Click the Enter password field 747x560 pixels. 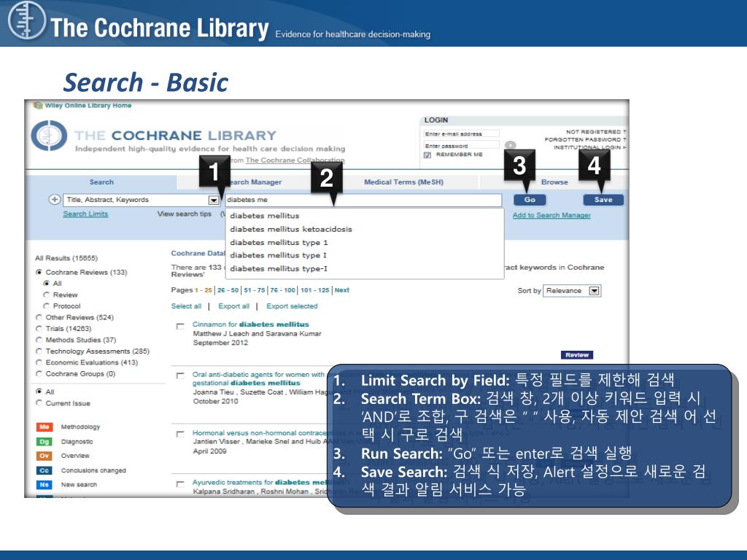461,146
